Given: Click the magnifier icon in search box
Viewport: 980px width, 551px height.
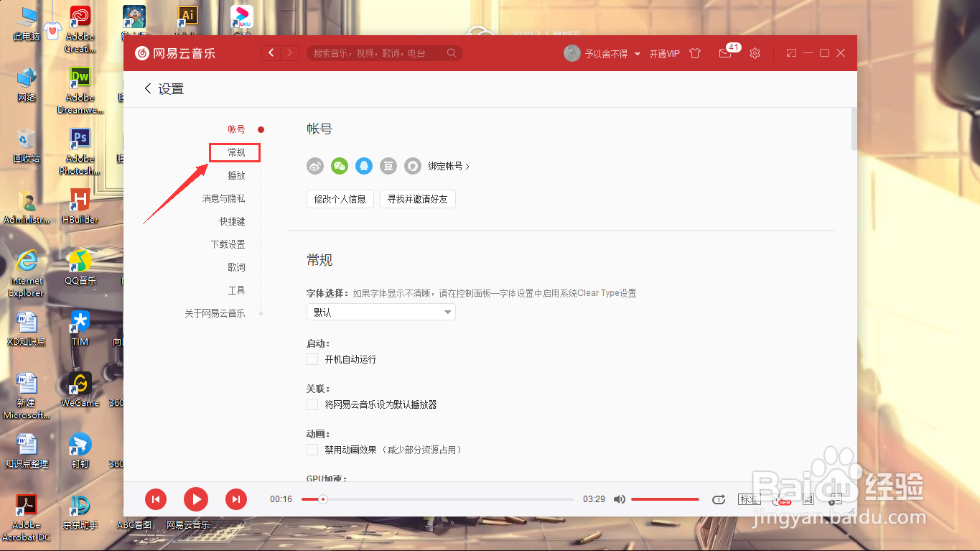Looking at the screenshot, I should [x=452, y=53].
